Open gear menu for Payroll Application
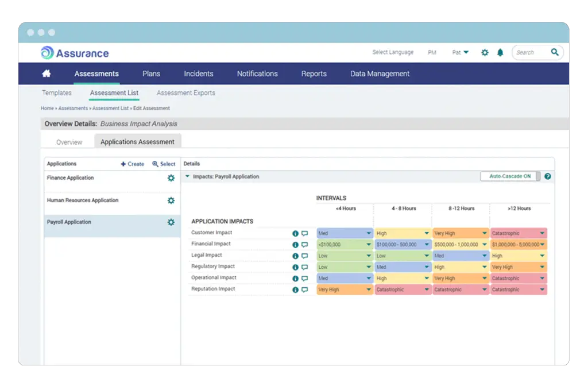588x386 pixels. coord(171,222)
